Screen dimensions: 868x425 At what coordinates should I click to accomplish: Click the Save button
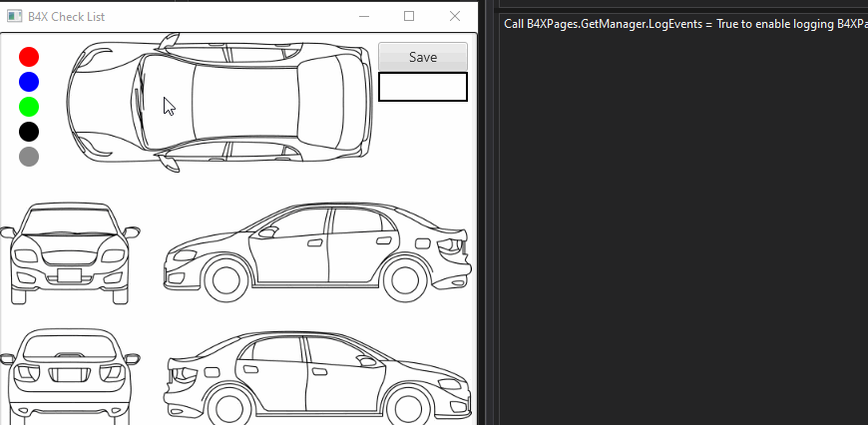click(x=423, y=57)
